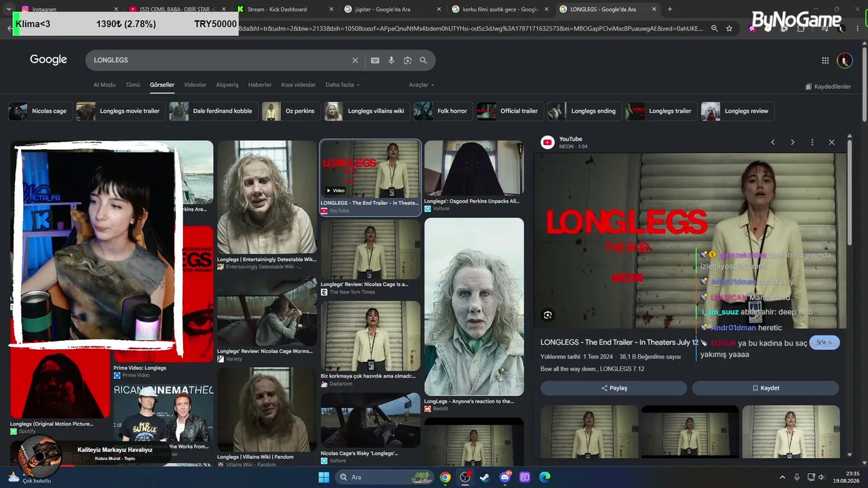Open Microsoft Edge from the taskbar
The image size is (868, 488).
click(x=545, y=477)
